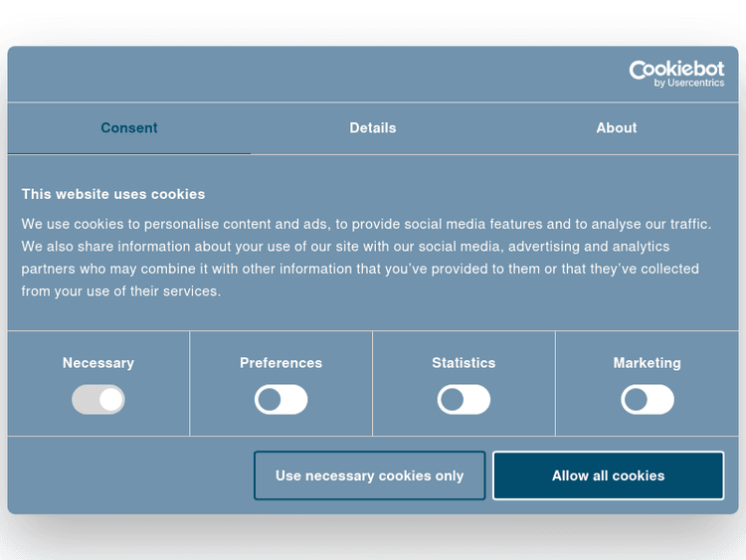Enable the Preferences cookies switch
The width and height of the screenshot is (746, 560).
(x=281, y=400)
